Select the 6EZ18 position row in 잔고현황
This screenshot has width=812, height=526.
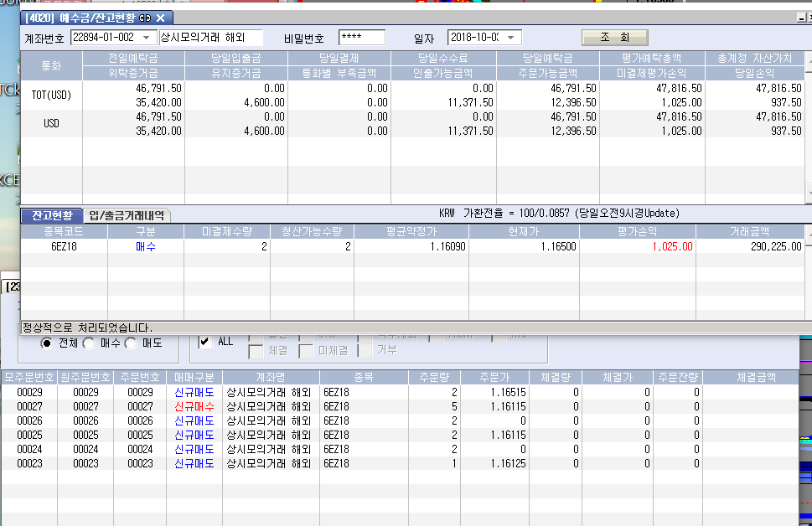(64, 247)
